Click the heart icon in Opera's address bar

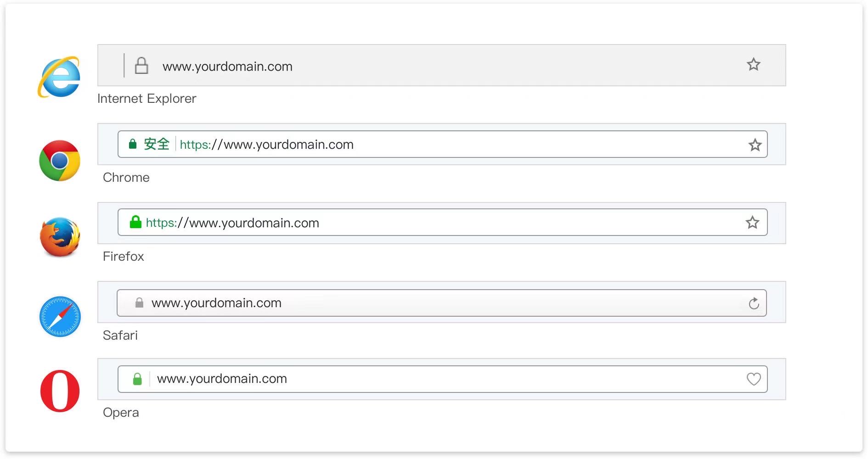pyautogui.click(x=754, y=379)
